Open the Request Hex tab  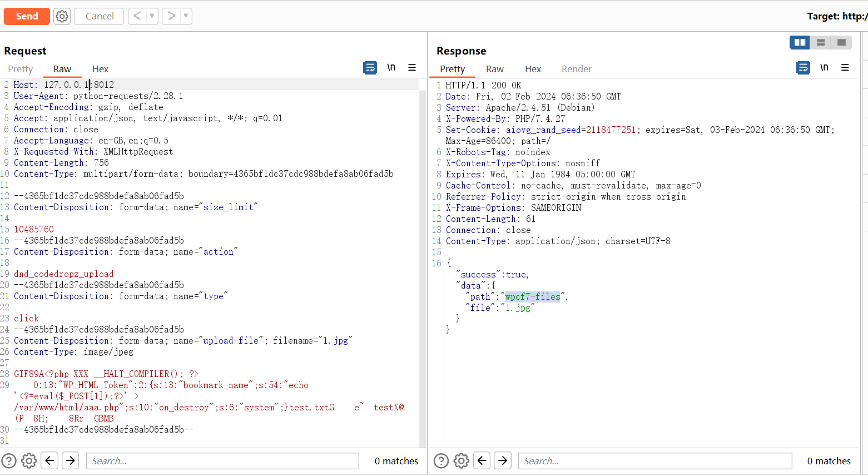click(x=101, y=69)
